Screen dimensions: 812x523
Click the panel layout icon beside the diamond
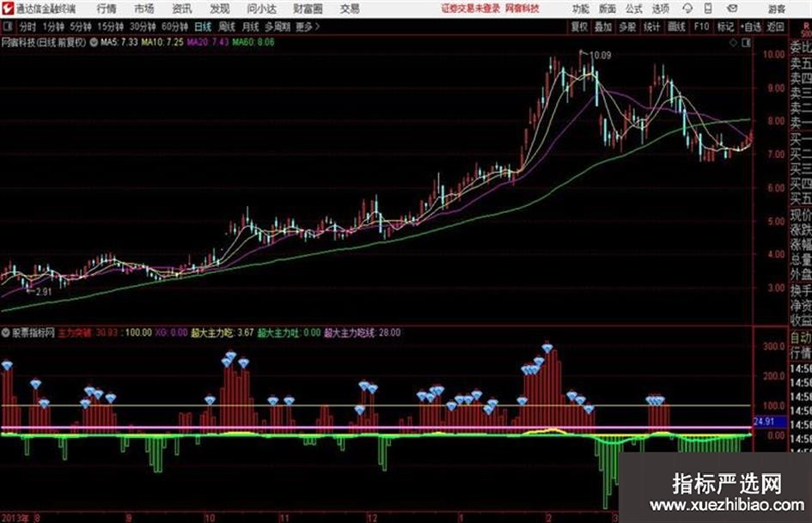coord(746,43)
